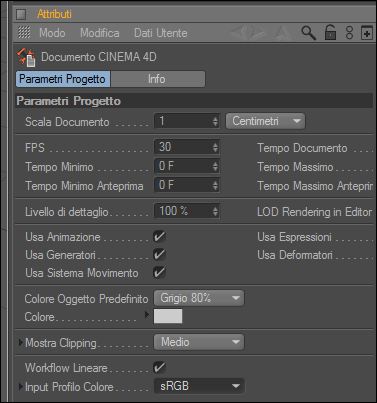Click the dimmed back arrow in header
Viewport: 377px width, 403px height.
tap(238, 33)
